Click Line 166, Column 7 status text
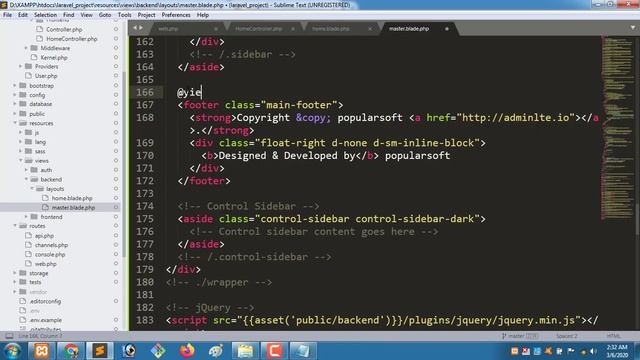This screenshot has width=640, height=360. click(x=40, y=336)
